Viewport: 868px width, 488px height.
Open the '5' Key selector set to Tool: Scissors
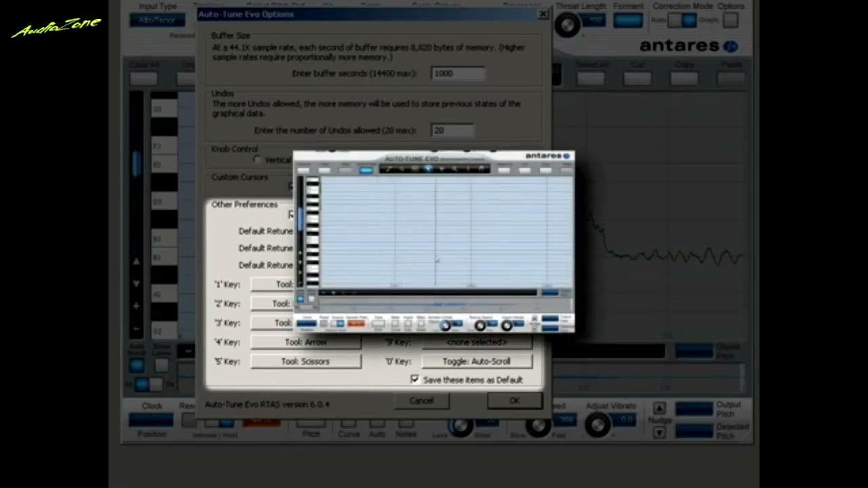click(306, 361)
